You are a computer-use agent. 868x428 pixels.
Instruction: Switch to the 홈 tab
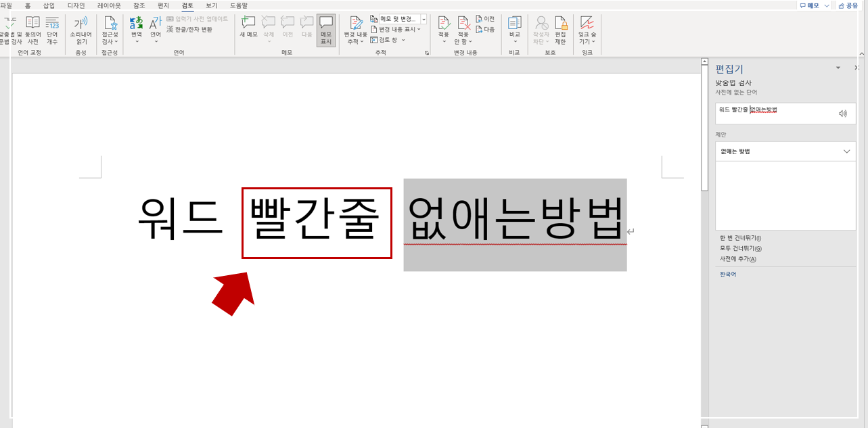coord(28,5)
